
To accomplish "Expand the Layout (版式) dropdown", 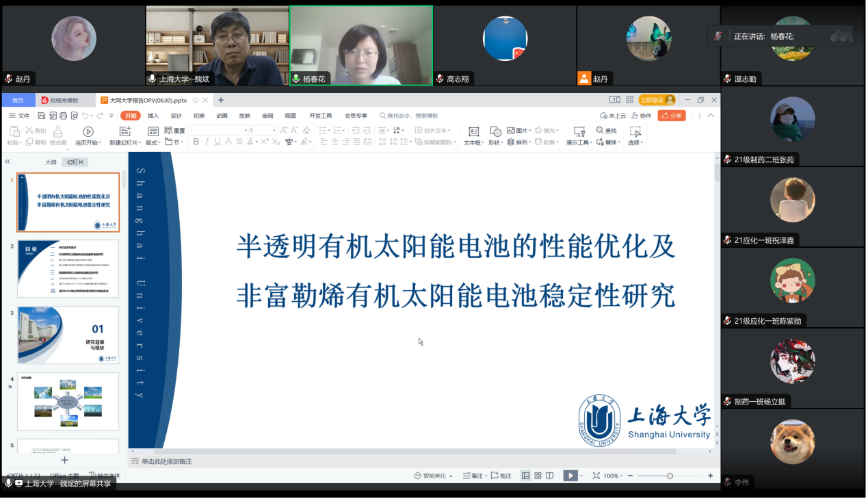I will pos(153,142).
